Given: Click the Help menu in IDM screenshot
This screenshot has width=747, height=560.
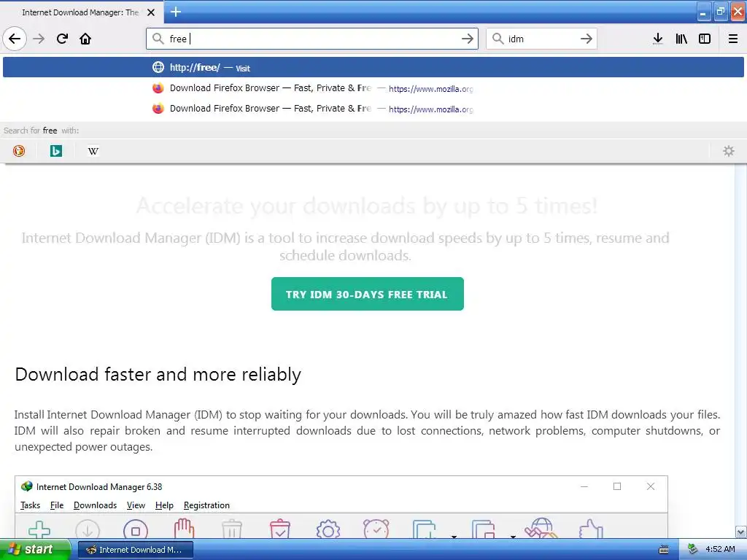Looking at the screenshot, I should (164, 505).
